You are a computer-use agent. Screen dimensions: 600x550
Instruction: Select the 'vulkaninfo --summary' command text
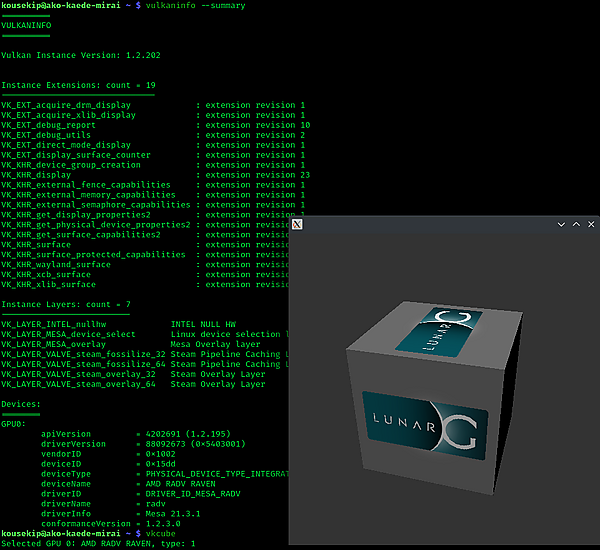click(195, 6)
